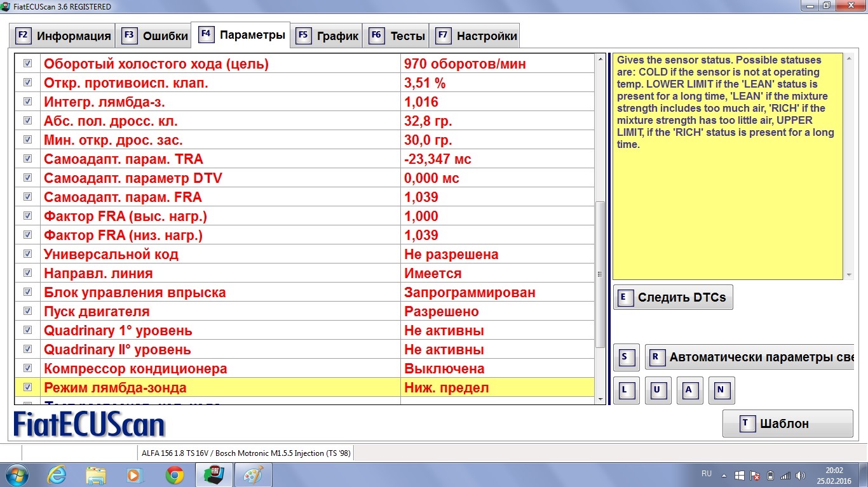Viewport: 868px width, 487px height.
Task: Click the parameter list scroll-up arrow
Action: coord(600,60)
